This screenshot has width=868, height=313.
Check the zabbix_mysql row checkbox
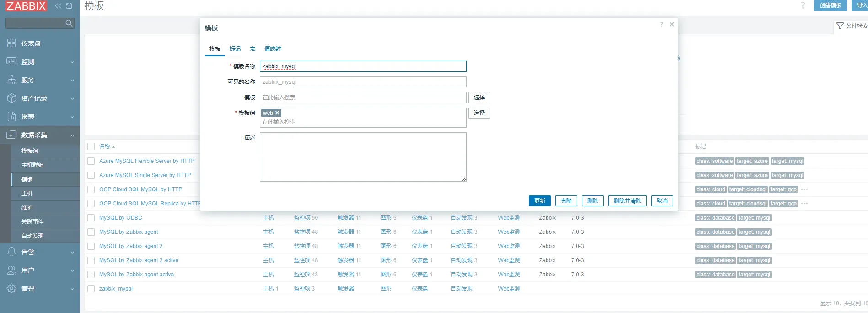click(91, 289)
